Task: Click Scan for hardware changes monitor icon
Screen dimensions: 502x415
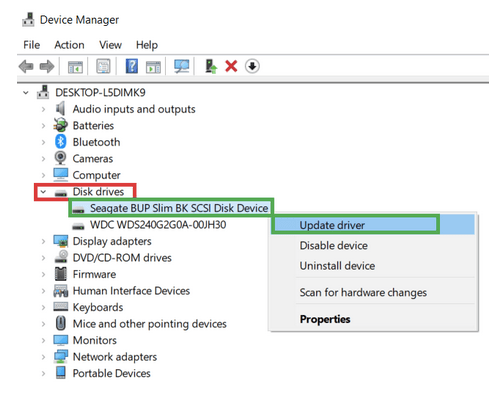Action: coord(182,66)
